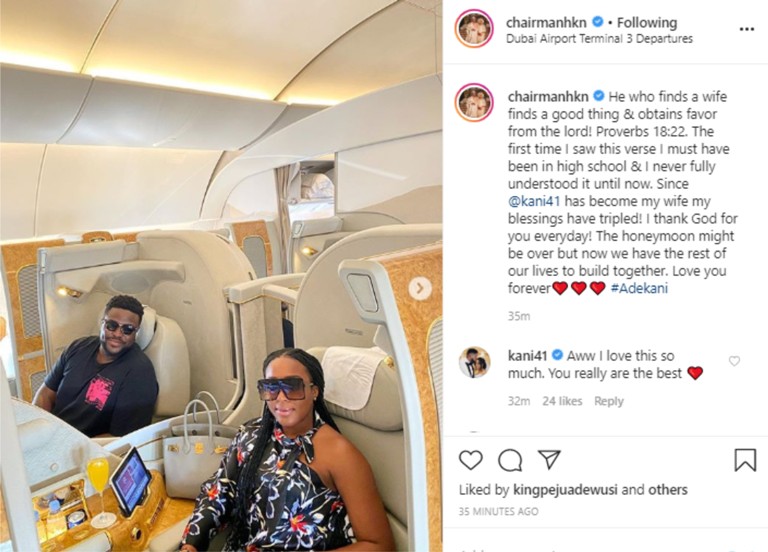Image resolution: width=768 pixels, height=552 pixels.
Task: Go to next photo with carousel arrow
Action: coord(420,288)
